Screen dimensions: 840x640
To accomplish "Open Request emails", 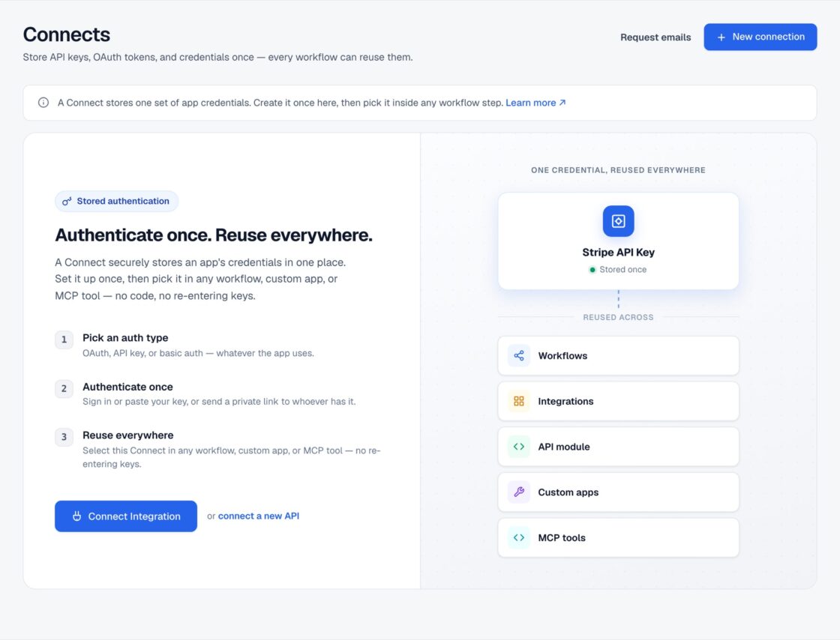I will pos(655,37).
